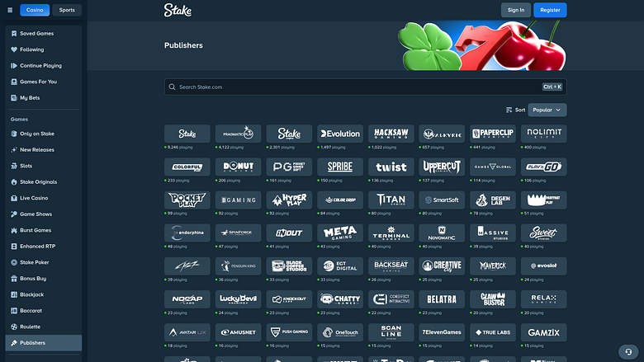Open Hacksaw Gaming publisher tile
The height and width of the screenshot is (362, 644).
point(391,134)
